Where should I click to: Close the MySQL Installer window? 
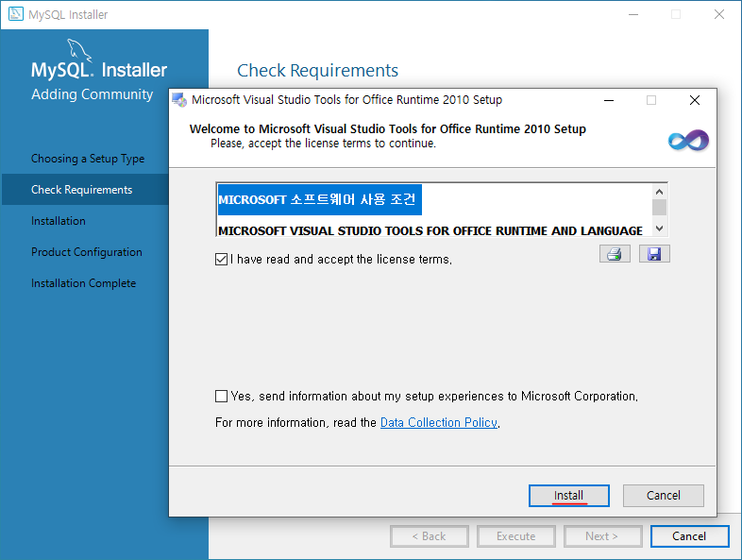[x=719, y=15]
